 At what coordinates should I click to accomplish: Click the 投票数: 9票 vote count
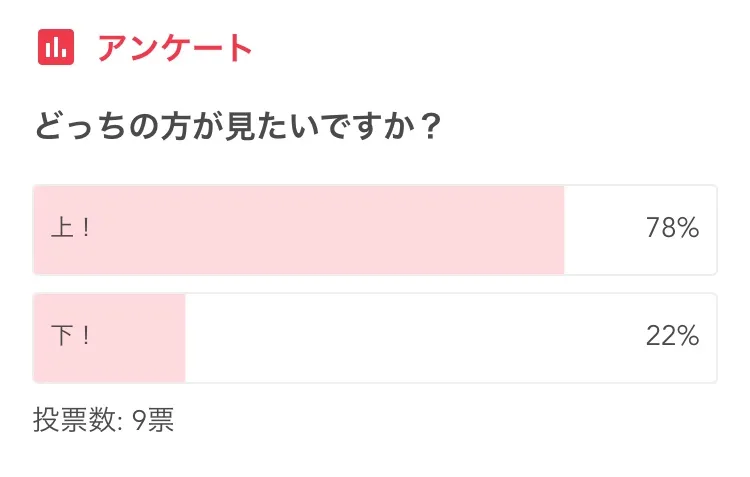coord(104,420)
